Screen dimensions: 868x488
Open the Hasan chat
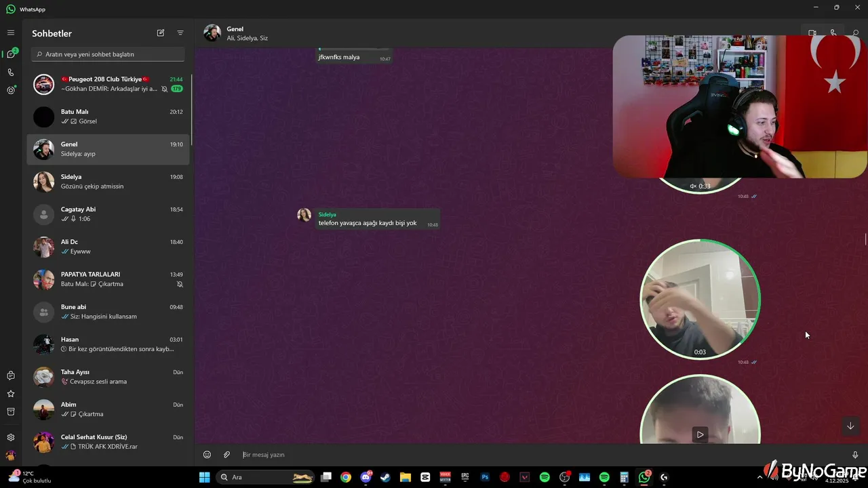[108, 344]
